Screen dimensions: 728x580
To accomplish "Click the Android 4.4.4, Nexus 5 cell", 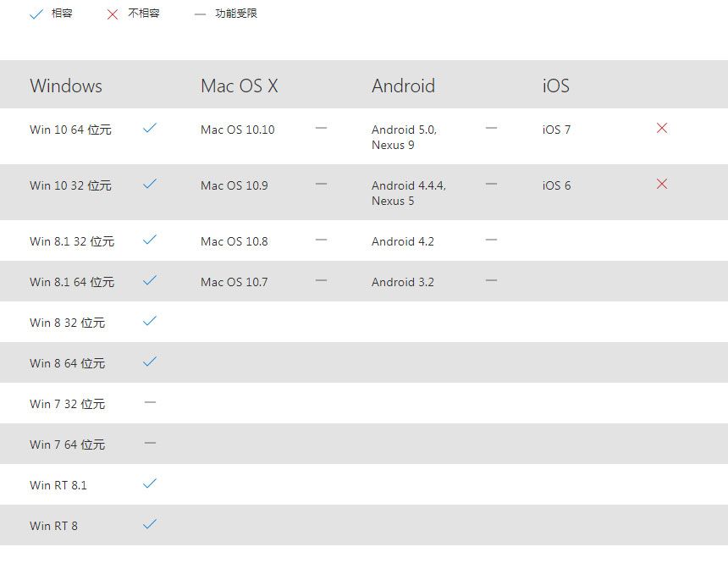I will tap(409, 193).
